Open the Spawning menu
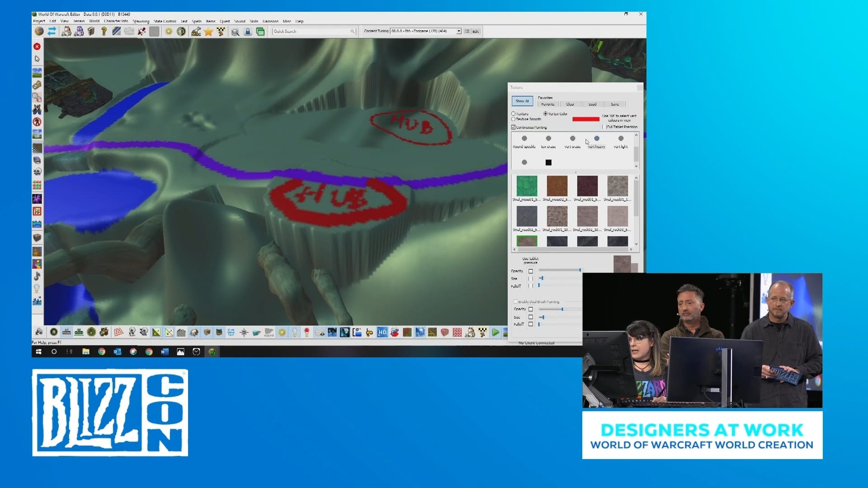Screen dimensions: 868x488 [x=141, y=21]
